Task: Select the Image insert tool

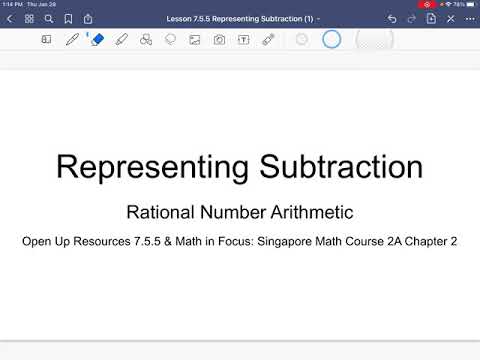Action: click(x=195, y=40)
